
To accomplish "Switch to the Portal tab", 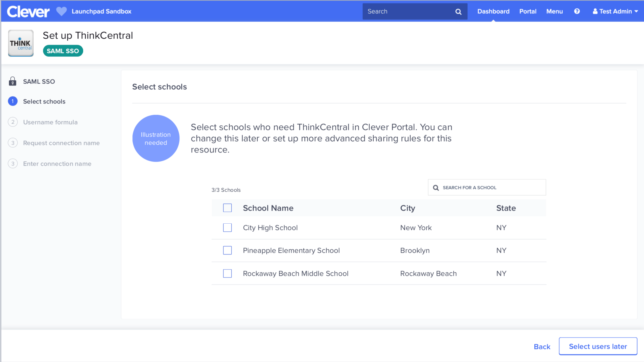I will [527, 11].
